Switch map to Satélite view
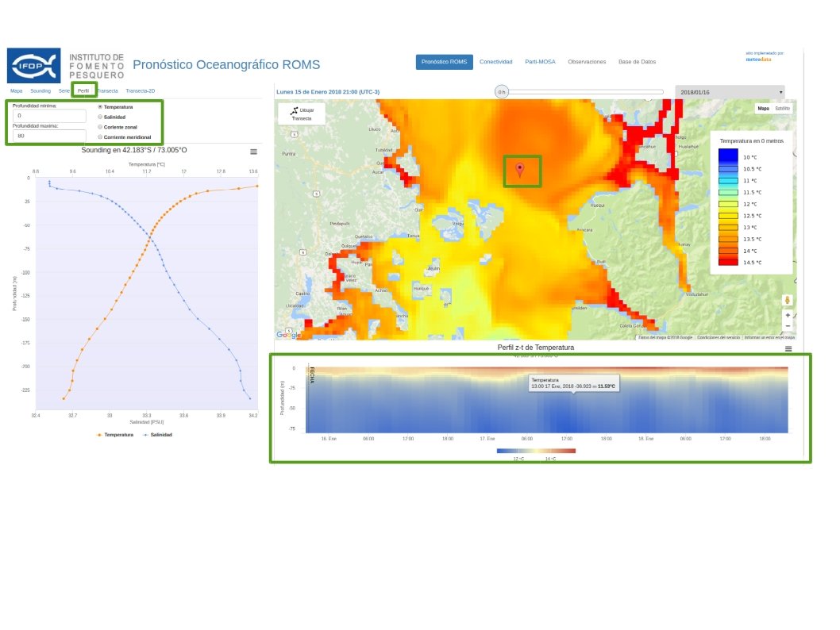The height and width of the screenshot is (630, 840). click(782, 109)
